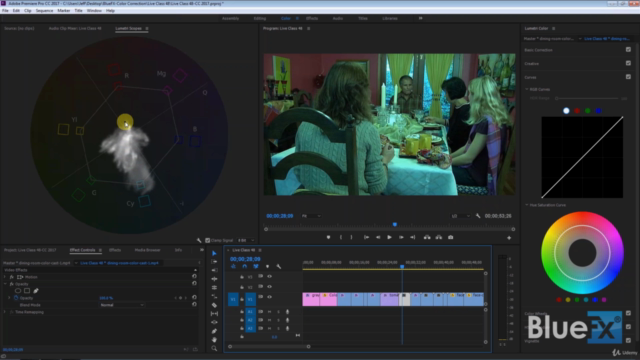Click the timeline Add Marker icon
The image size is (640, 360).
pyautogui.click(x=267, y=267)
